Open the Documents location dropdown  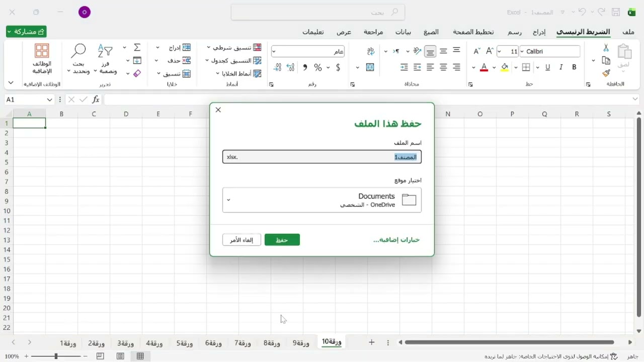322,200
